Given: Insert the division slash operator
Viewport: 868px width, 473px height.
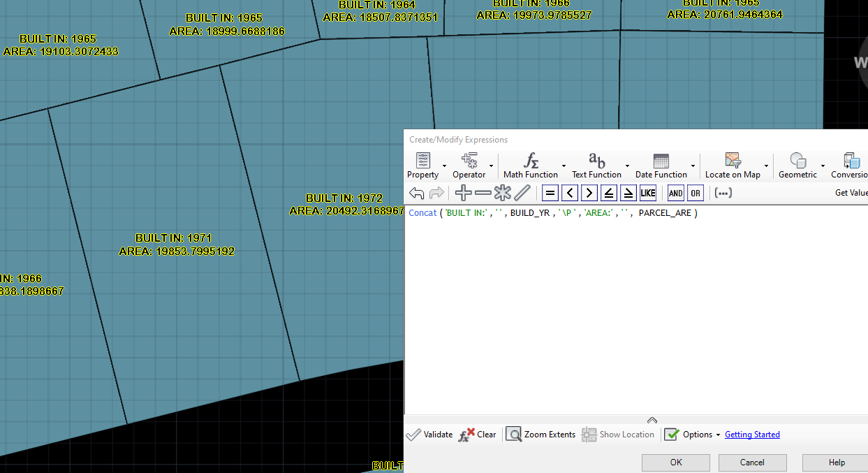Looking at the screenshot, I should pos(522,192).
